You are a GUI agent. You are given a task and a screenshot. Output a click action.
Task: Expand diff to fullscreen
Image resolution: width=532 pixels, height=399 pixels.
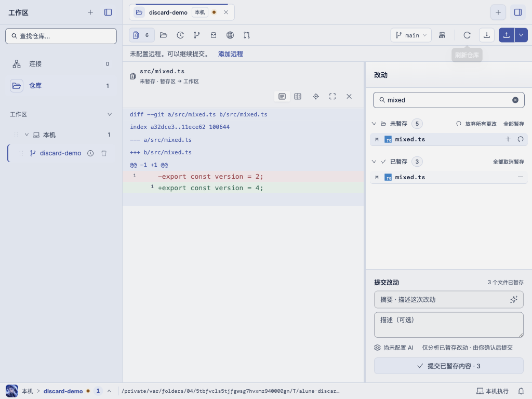coord(332,96)
